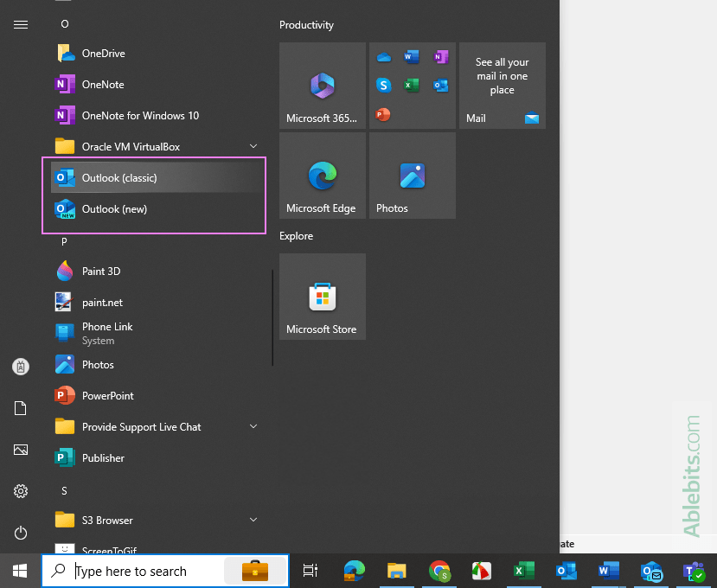Open Chrome from the taskbar
The height and width of the screenshot is (588, 717).
tap(439, 571)
